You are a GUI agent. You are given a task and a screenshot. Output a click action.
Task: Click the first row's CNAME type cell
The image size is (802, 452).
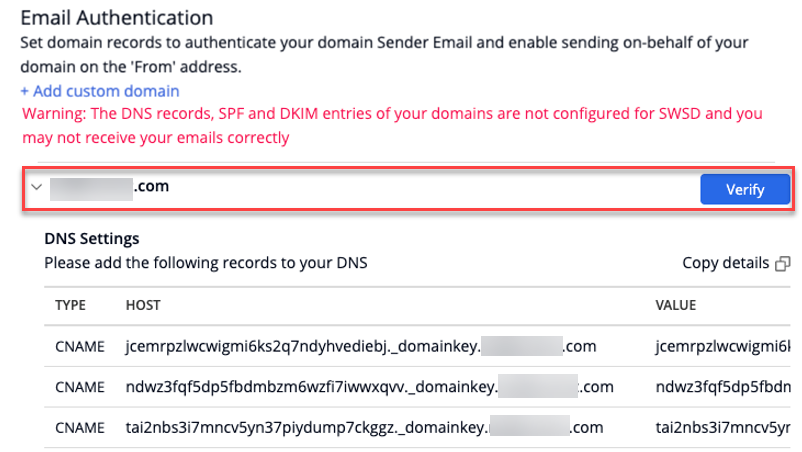coord(79,346)
